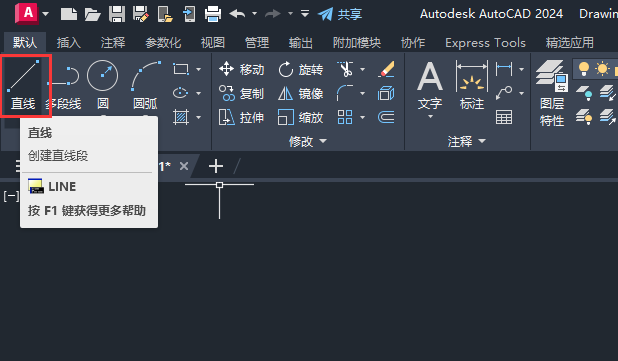Activate the 缩放 scale command
This screenshot has height=361, width=618.
pos(301,117)
